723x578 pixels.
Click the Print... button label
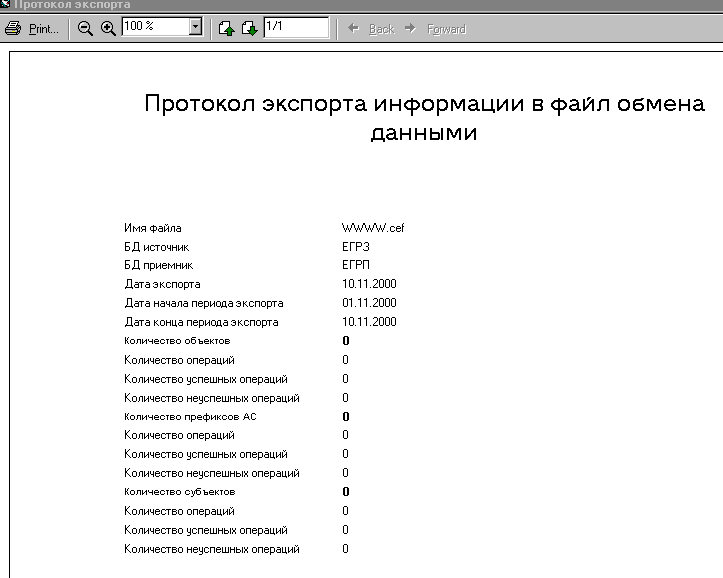click(44, 29)
